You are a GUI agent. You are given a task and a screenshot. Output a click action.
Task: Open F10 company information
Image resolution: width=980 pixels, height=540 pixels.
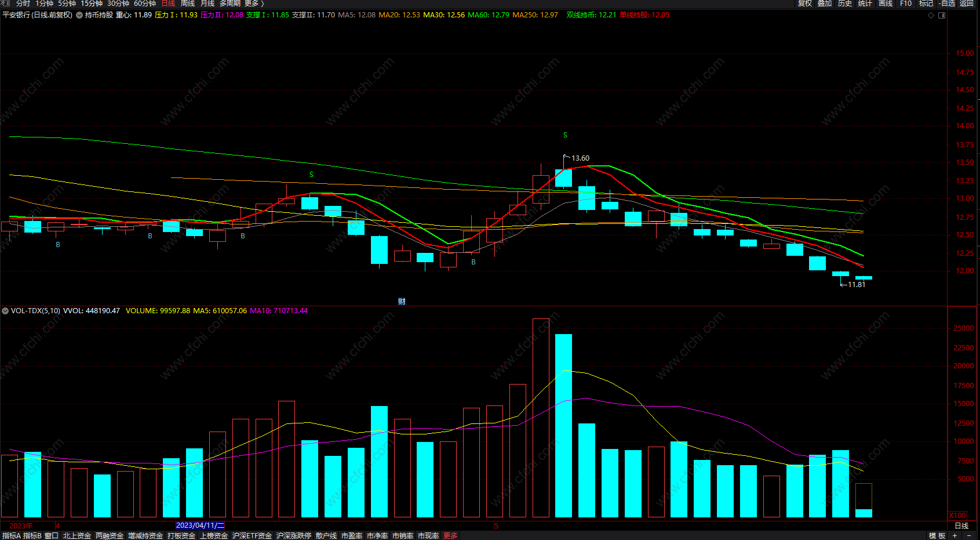click(x=906, y=3)
